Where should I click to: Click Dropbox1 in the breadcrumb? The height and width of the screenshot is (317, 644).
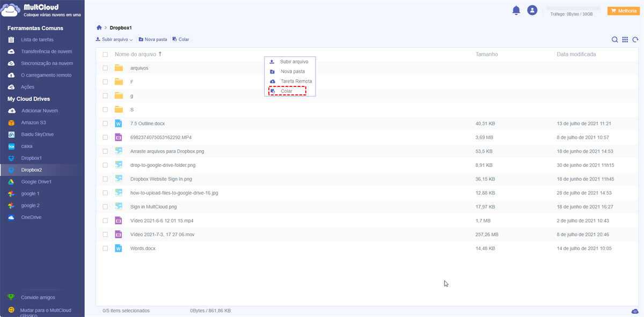pyautogui.click(x=121, y=27)
